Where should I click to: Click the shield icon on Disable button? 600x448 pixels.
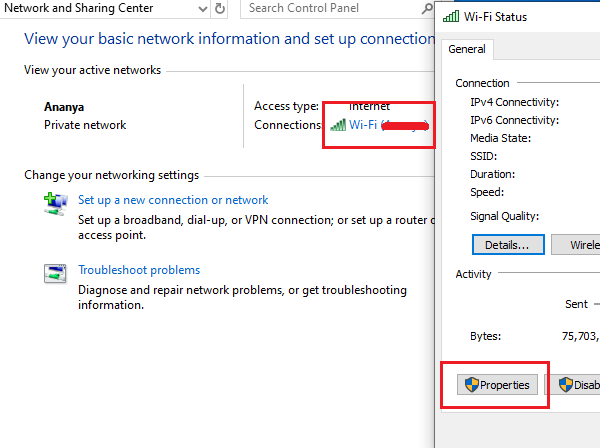coord(566,385)
